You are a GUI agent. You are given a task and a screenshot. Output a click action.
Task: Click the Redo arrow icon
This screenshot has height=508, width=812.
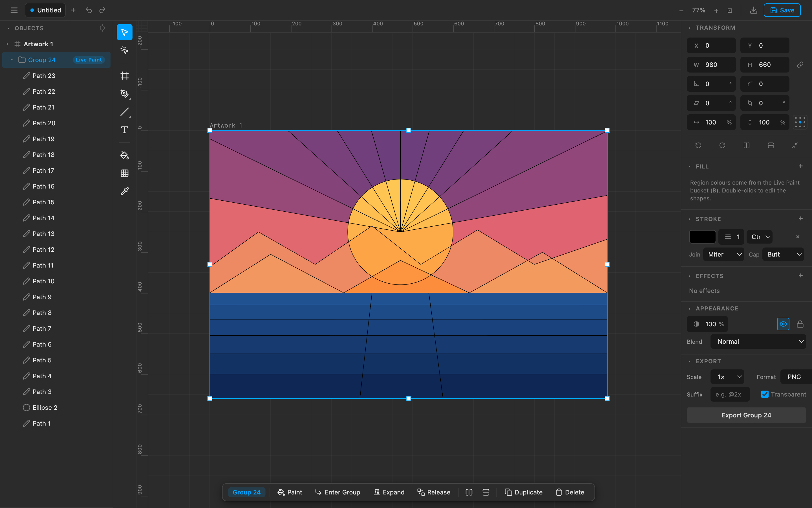pyautogui.click(x=102, y=10)
